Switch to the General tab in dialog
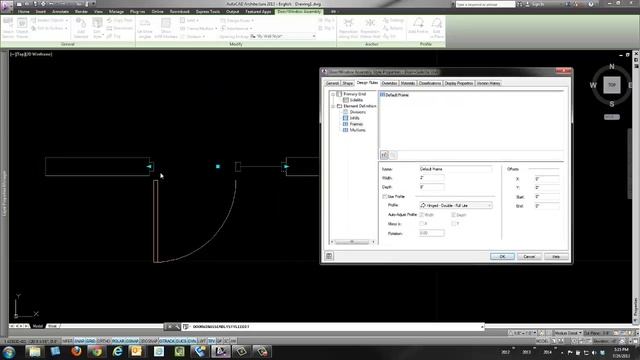The height and width of the screenshot is (360, 640). 332,83
